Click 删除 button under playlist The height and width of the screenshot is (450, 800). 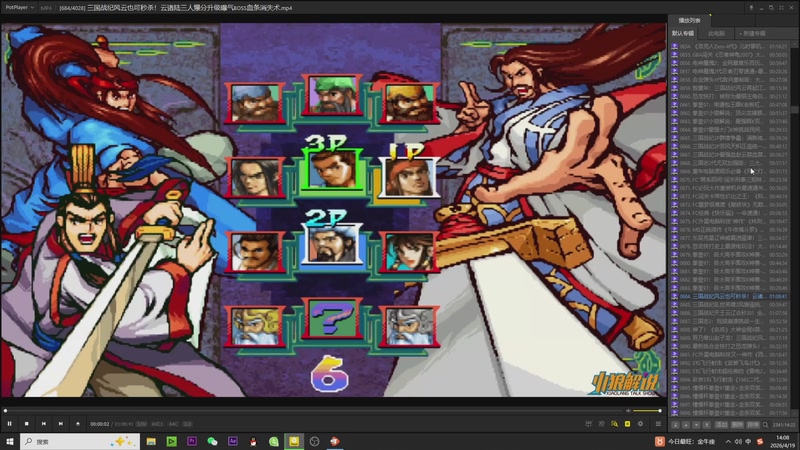[737, 424]
